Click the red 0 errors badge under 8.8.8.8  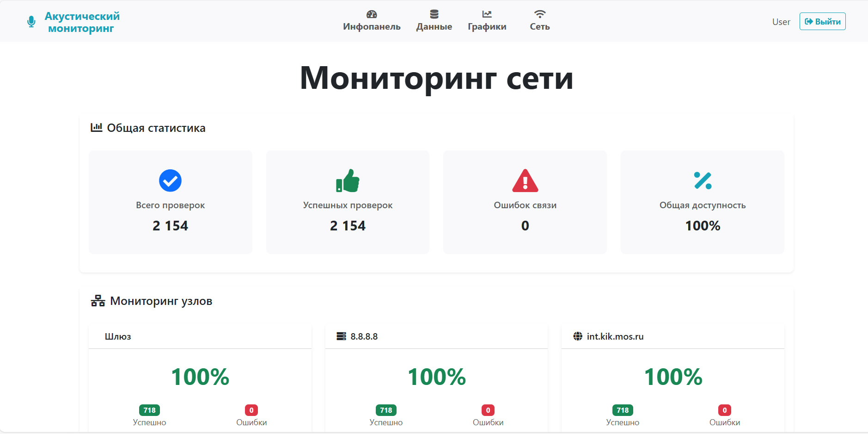pyautogui.click(x=488, y=410)
